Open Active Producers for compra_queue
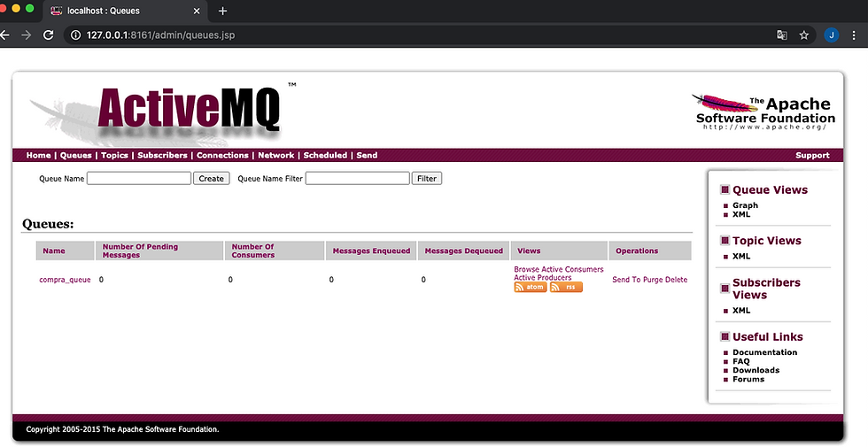This screenshot has width=868, height=447. click(x=542, y=278)
